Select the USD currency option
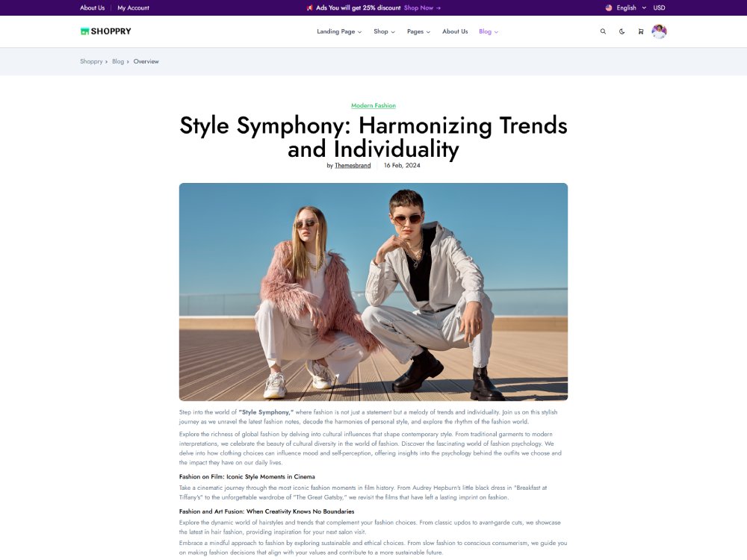Image resolution: width=747 pixels, height=560 pixels. 659,7
